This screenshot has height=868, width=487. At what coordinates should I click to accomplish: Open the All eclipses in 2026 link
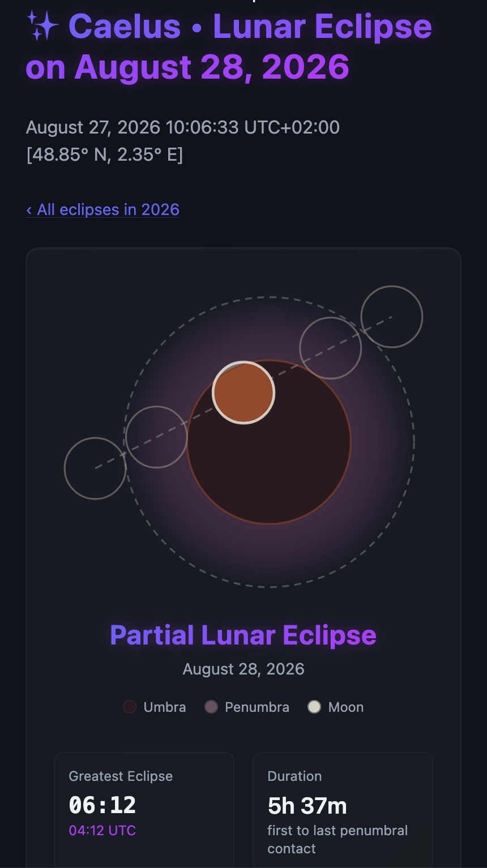coord(102,209)
